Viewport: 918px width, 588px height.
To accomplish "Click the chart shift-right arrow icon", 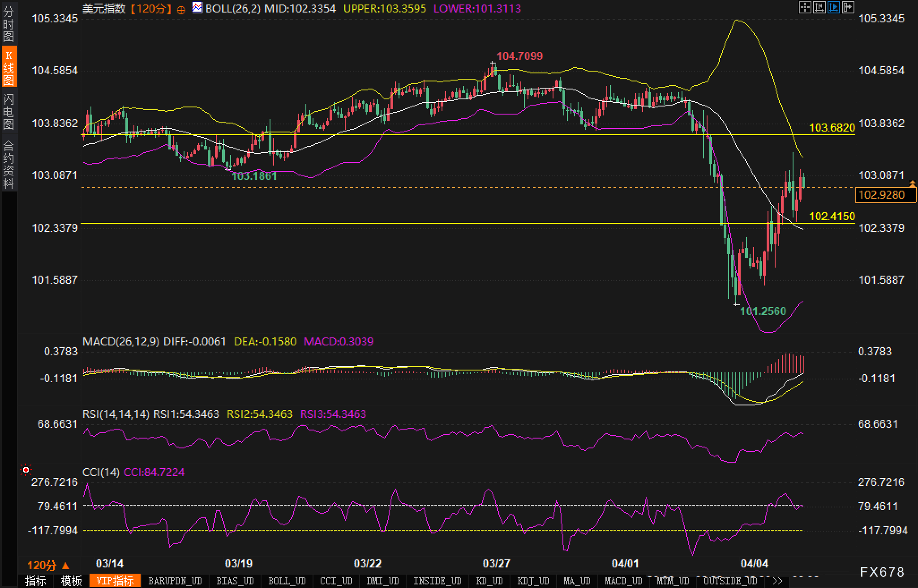I will coord(848,7).
